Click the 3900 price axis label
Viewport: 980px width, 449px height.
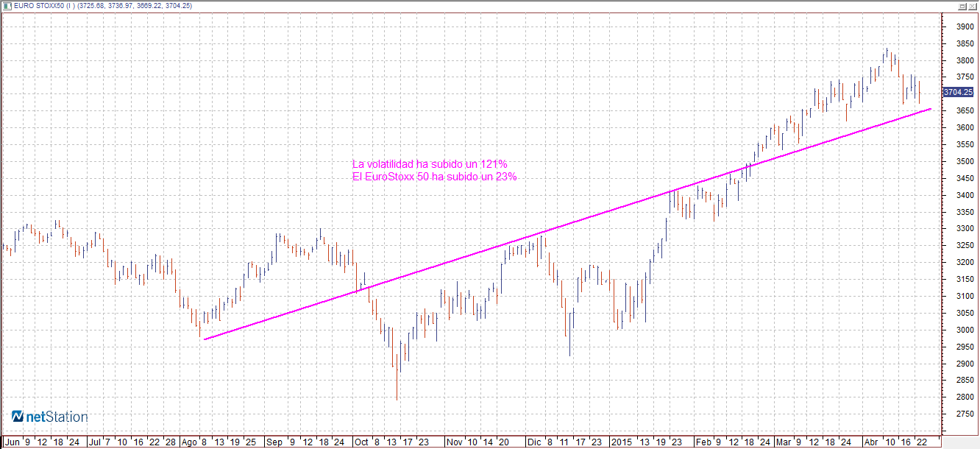pos(964,26)
